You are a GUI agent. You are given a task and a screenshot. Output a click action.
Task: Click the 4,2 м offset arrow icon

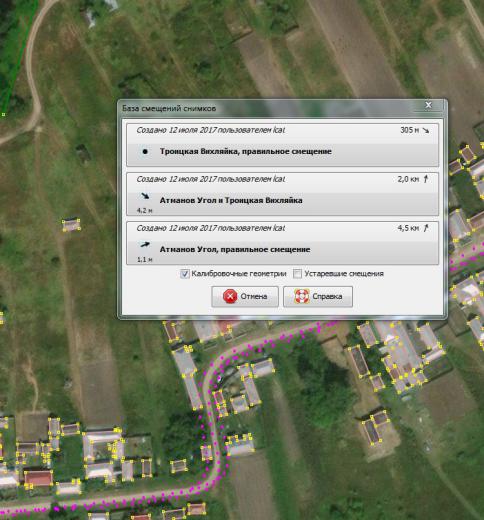click(145, 196)
